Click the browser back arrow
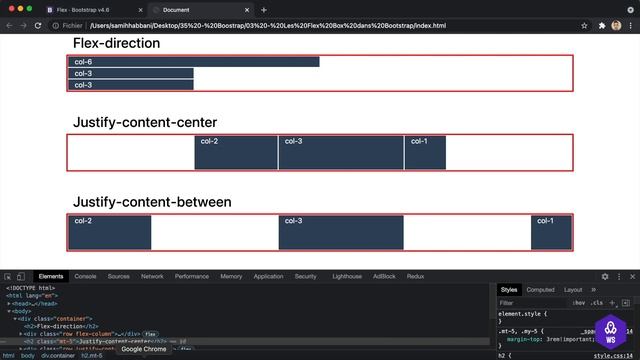The width and height of the screenshot is (640, 360). pos(9,26)
